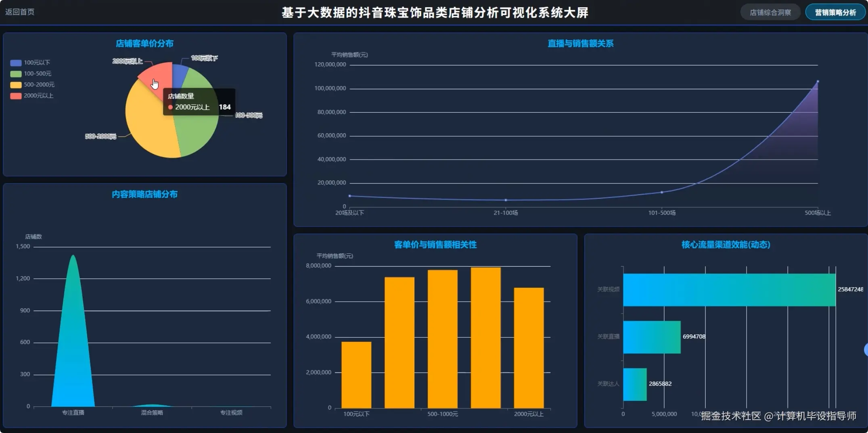Click the 专注视频 axis label

pos(231,412)
